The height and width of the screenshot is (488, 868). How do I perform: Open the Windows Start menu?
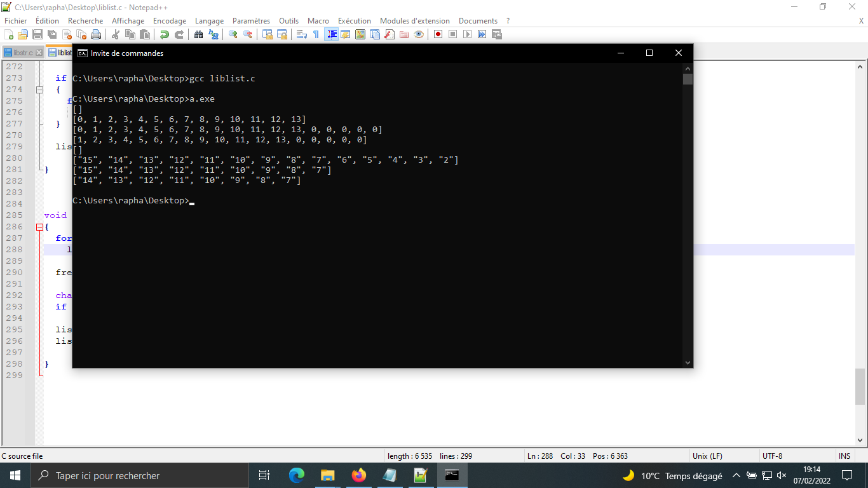point(15,475)
